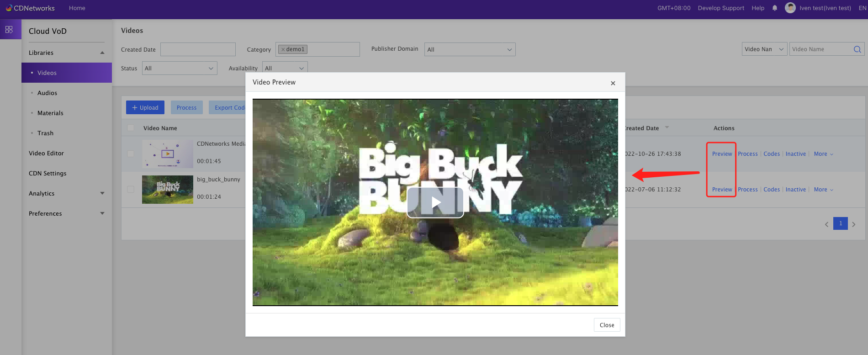
Task: Set big_buck_bunny video Inactive
Action: pyautogui.click(x=795, y=190)
